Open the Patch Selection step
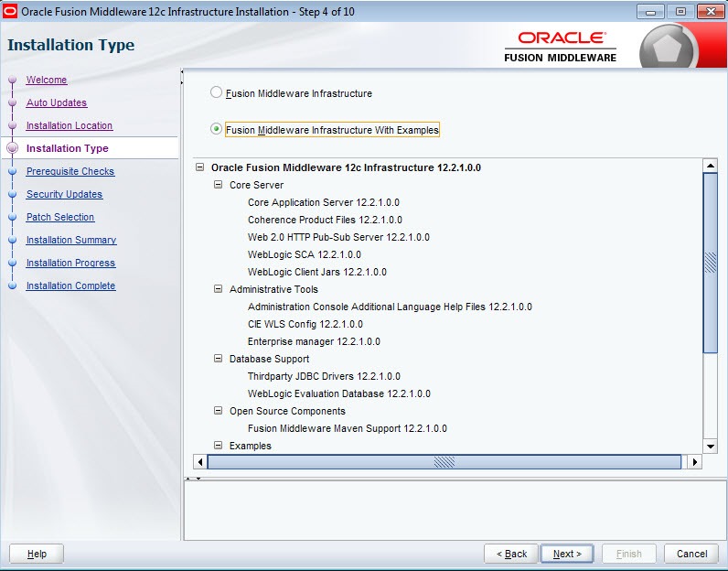The image size is (728, 571). [x=59, y=217]
